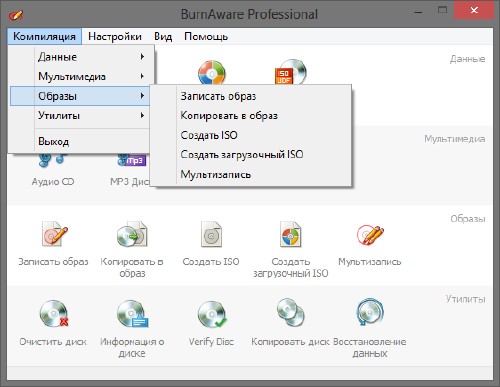Open the Записать образ tool icon
Viewport: 500px width, 387px height.
tap(54, 234)
